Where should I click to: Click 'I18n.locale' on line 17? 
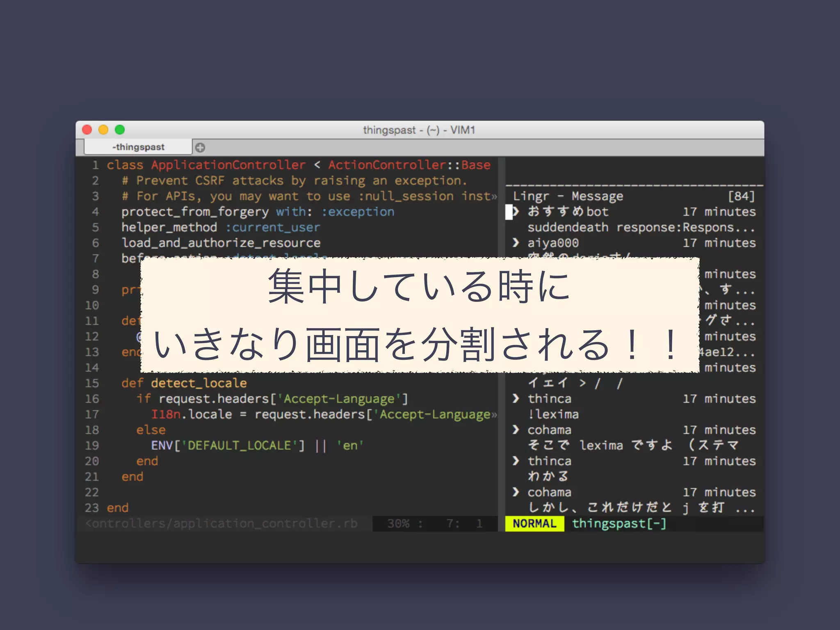click(192, 414)
